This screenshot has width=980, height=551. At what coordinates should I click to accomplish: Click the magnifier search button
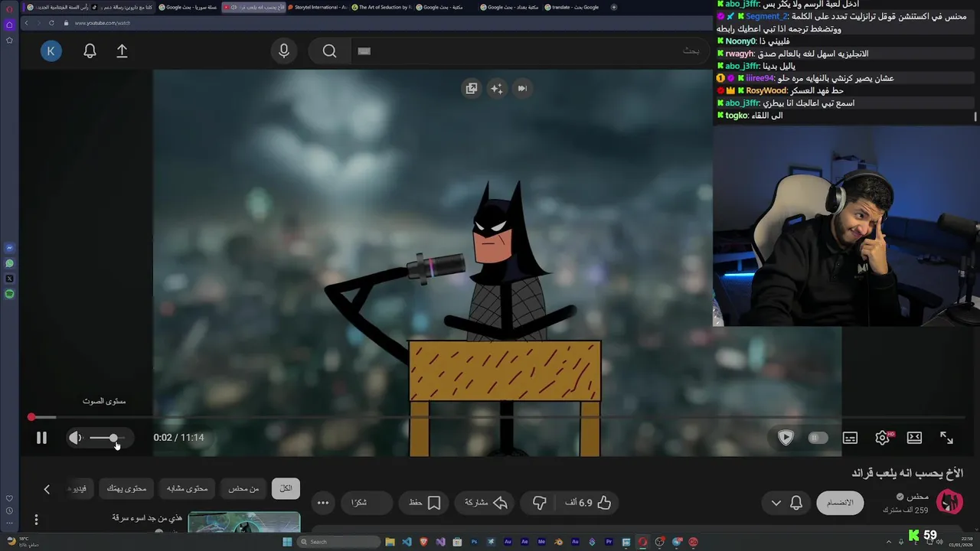click(329, 51)
